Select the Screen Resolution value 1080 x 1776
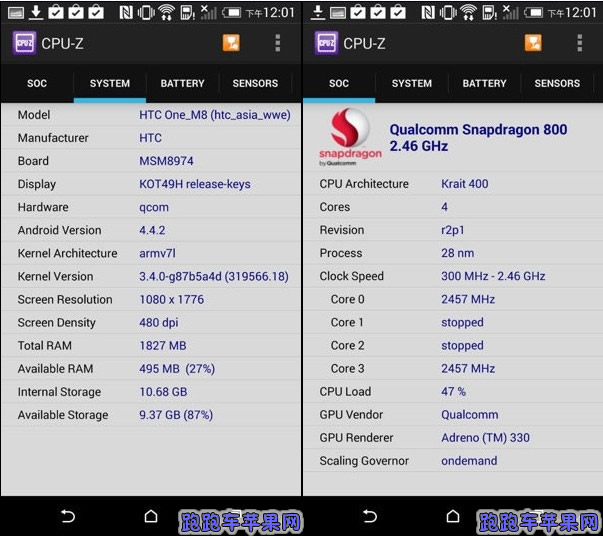 pos(172,300)
